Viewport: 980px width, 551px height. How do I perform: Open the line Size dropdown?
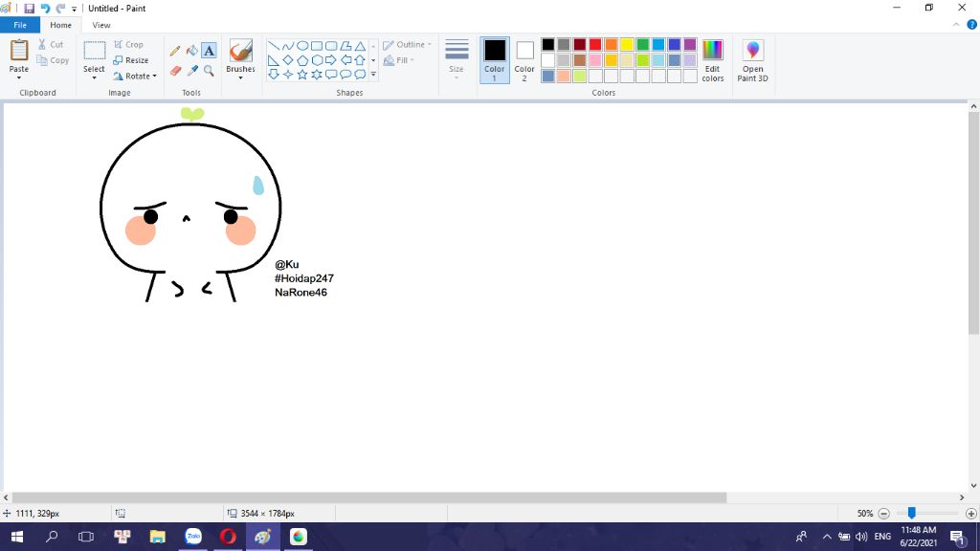457,60
